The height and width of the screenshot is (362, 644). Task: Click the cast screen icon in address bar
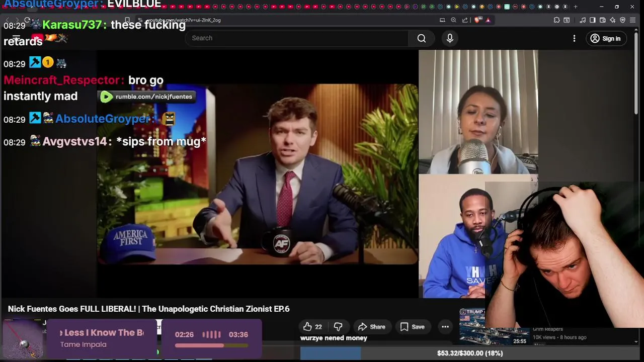click(x=442, y=20)
